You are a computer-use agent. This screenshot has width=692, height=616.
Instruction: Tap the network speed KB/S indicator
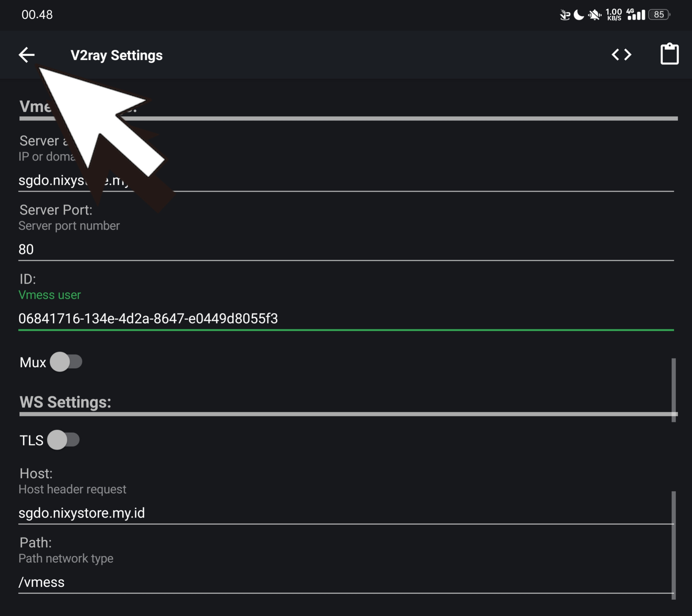(x=614, y=15)
